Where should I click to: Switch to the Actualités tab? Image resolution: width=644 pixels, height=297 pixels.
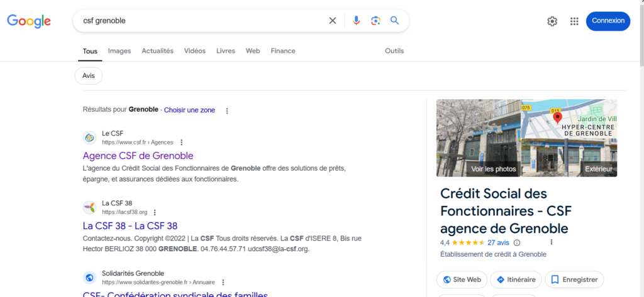coord(157,51)
